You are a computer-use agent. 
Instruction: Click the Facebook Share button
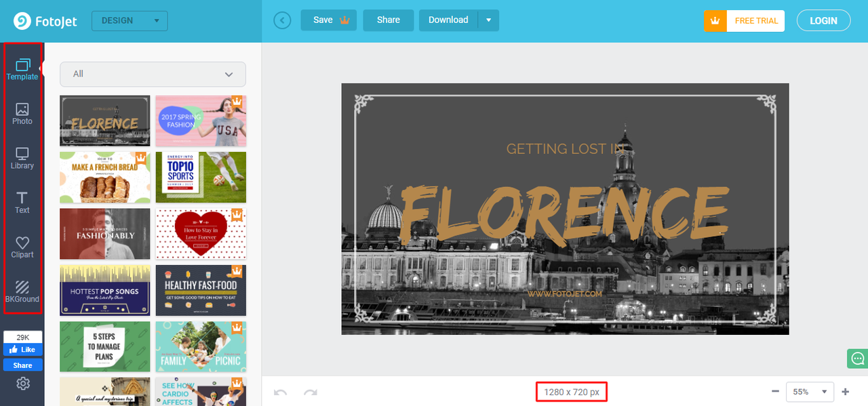22,365
